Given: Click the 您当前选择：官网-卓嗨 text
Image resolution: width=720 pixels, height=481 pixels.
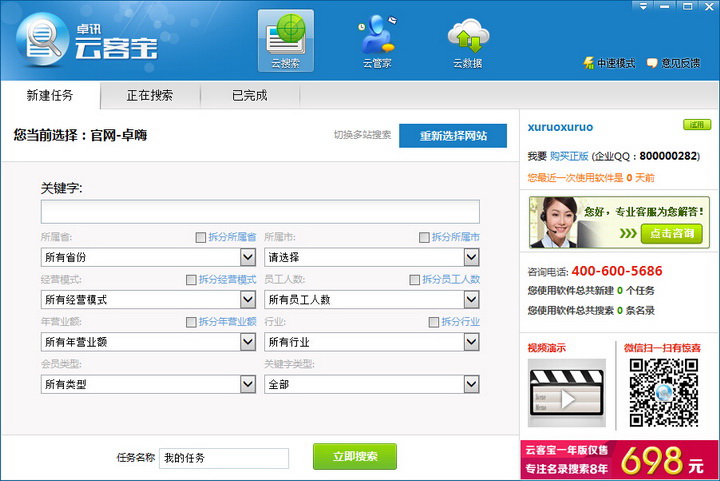Looking at the screenshot, I should (x=80, y=135).
